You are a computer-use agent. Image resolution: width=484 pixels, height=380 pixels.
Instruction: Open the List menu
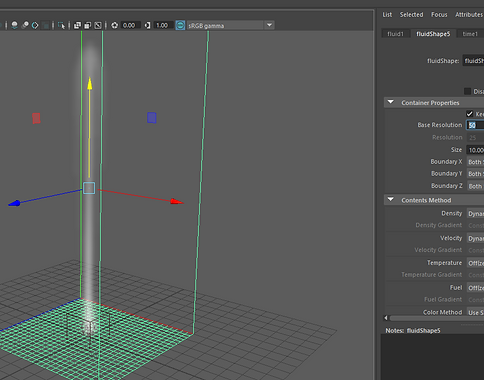pyautogui.click(x=387, y=15)
